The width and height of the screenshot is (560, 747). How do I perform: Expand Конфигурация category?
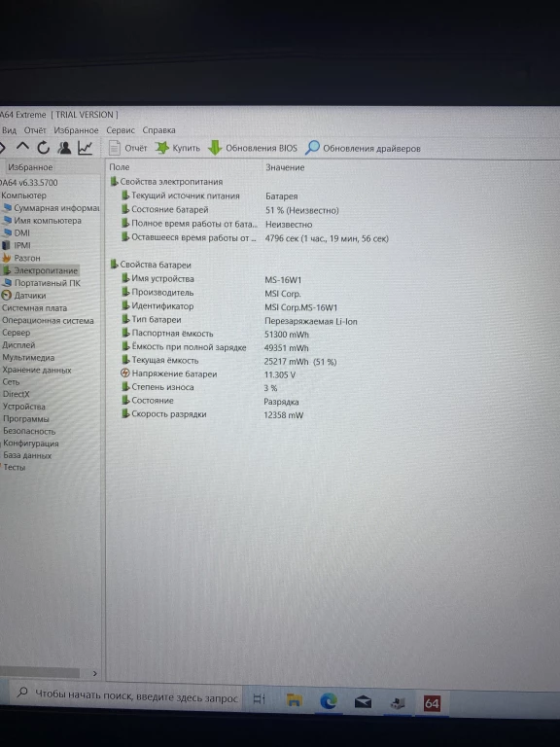[x=31, y=444]
